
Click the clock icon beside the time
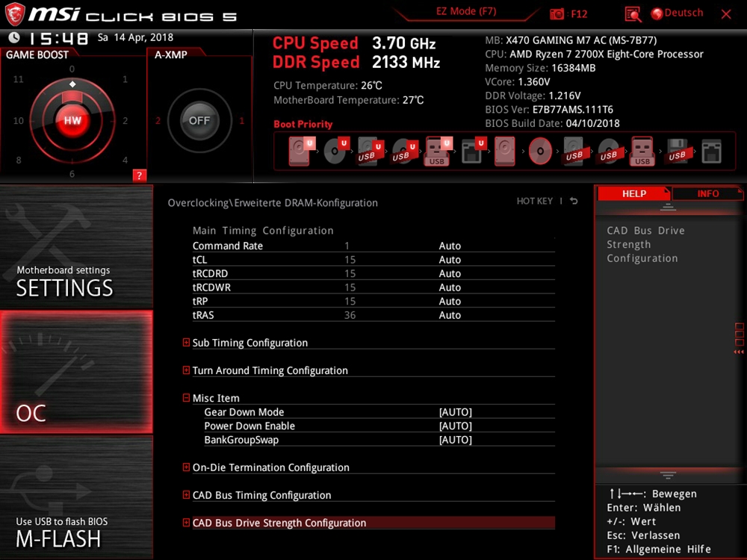(14, 37)
